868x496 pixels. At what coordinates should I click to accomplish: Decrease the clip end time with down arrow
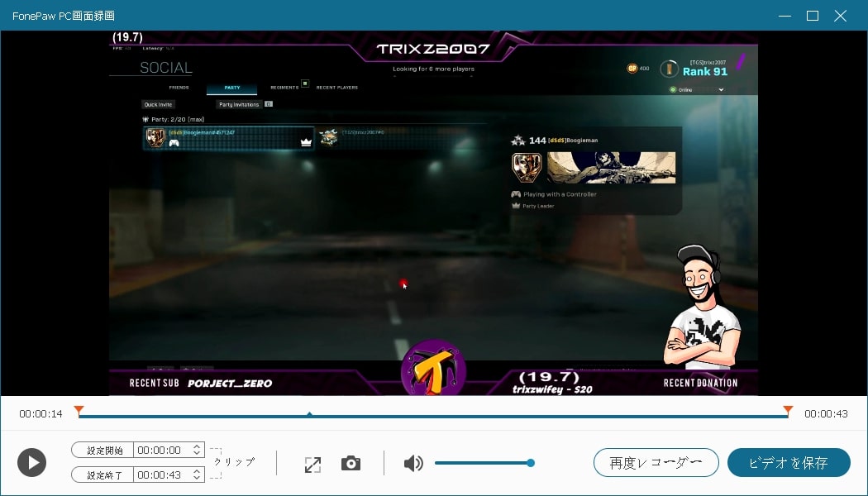pyautogui.click(x=197, y=478)
